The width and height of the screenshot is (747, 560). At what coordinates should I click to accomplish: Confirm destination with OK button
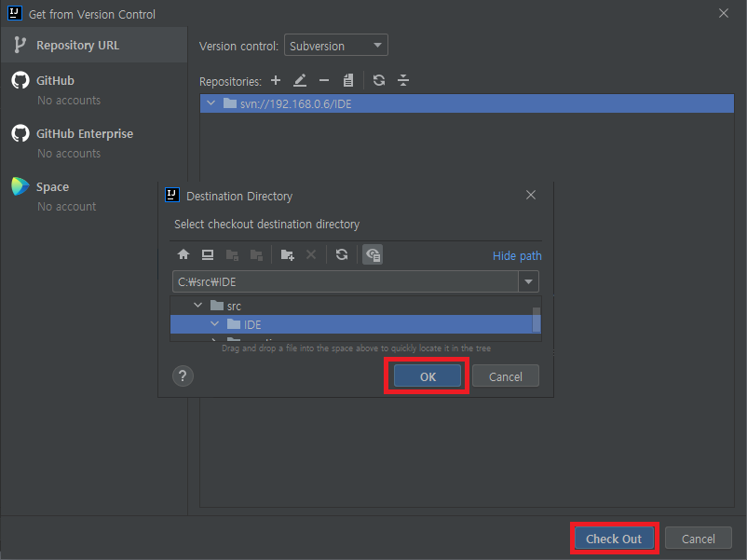tap(428, 376)
